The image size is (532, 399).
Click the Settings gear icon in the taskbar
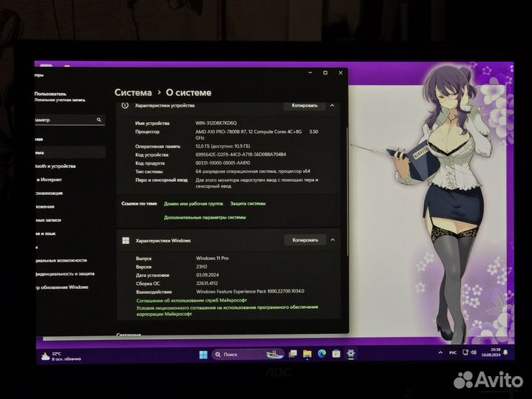[x=351, y=354]
